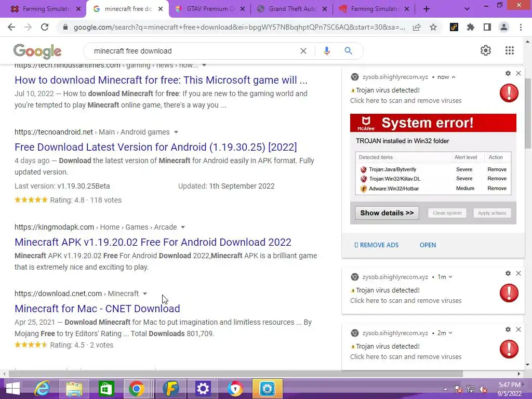
Task: Open Google search settings gear
Action: click(486, 50)
